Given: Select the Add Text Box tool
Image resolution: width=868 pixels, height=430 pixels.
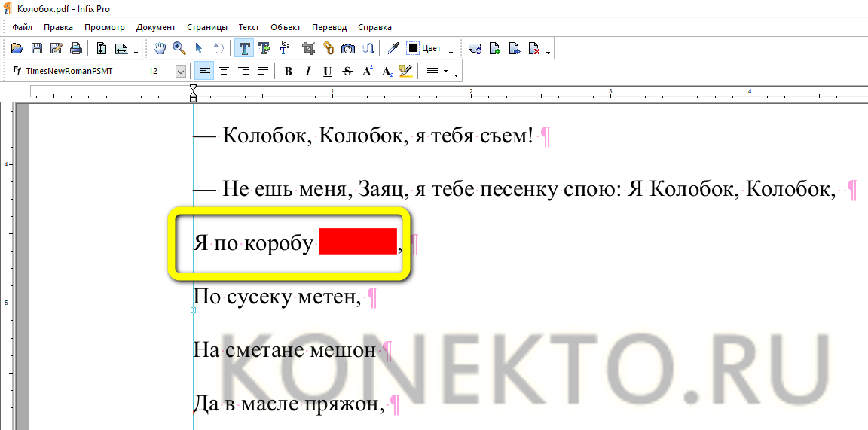Looking at the screenshot, I should [264, 49].
